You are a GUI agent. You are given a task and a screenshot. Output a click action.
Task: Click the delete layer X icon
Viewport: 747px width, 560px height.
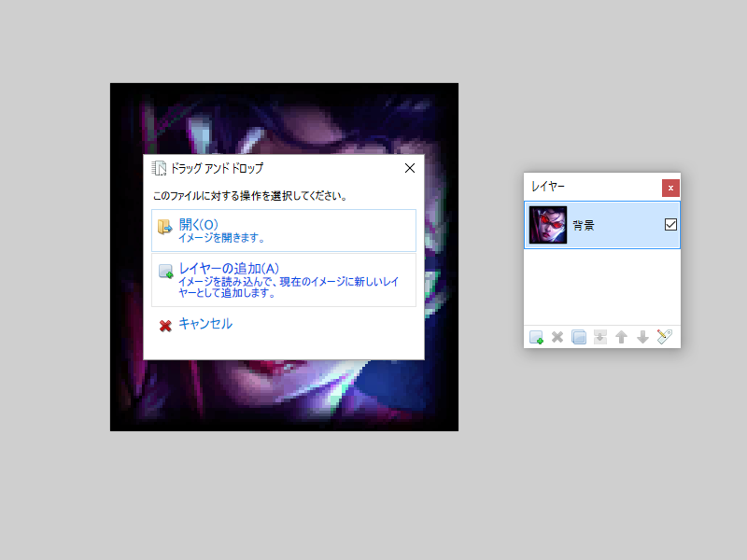click(x=557, y=337)
